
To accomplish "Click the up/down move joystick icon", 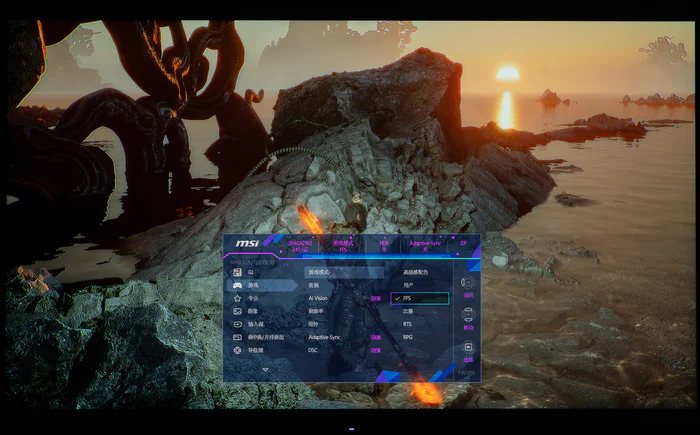I will point(468,314).
